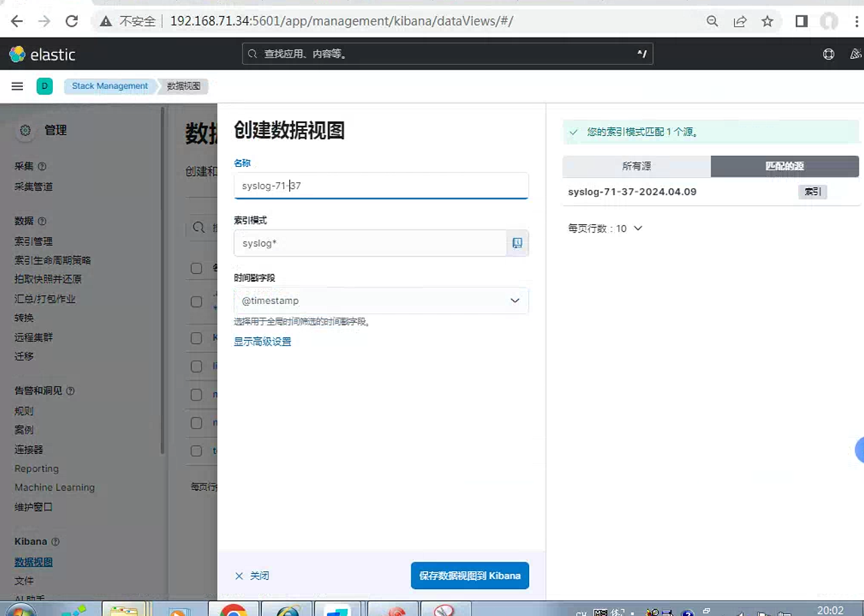This screenshot has height=616, width=864.
Task: Open Chrome from the taskbar
Action: click(233, 609)
